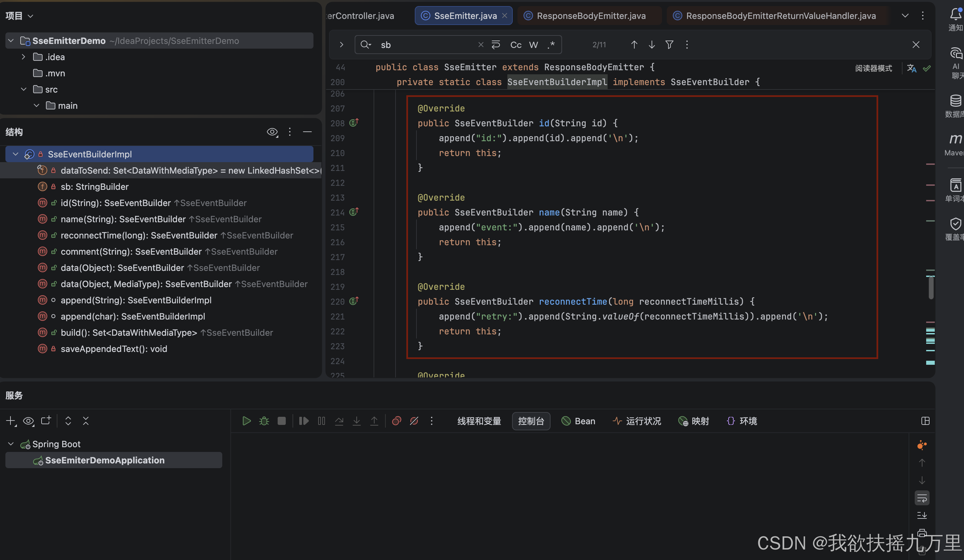Pause program execution
Screen dimensions: 964x560
tap(321, 421)
